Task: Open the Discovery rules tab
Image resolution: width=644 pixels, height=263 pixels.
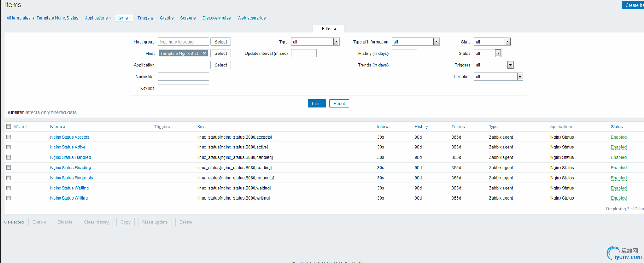Action: 216,18
